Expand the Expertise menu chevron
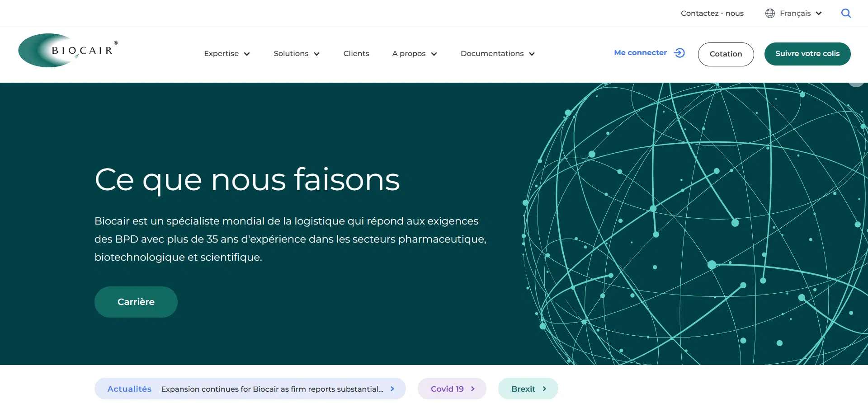This screenshot has width=868, height=403. pos(247,54)
